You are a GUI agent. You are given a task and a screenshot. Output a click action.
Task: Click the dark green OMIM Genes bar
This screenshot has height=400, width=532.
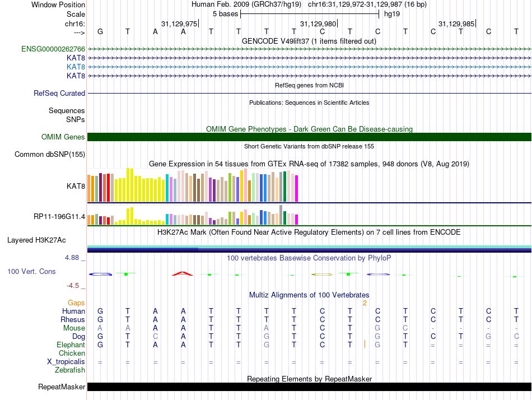pyautogui.click(x=309, y=137)
